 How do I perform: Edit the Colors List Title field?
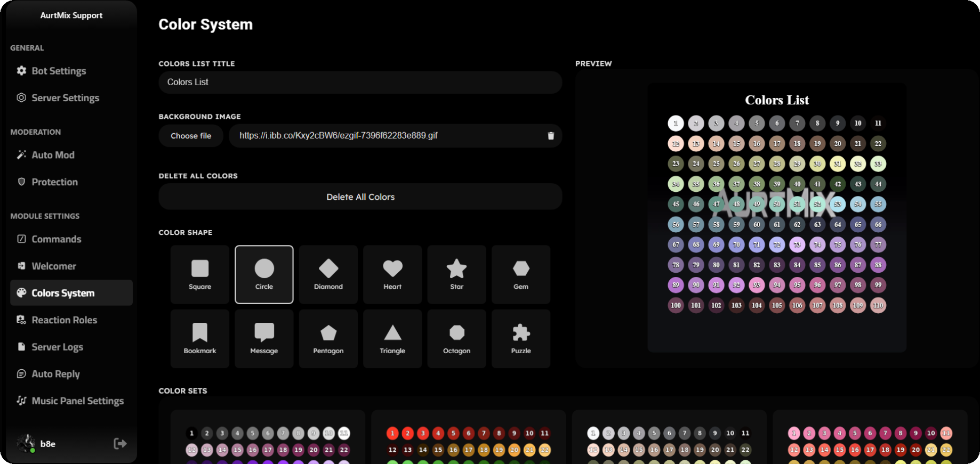(x=360, y=82)
